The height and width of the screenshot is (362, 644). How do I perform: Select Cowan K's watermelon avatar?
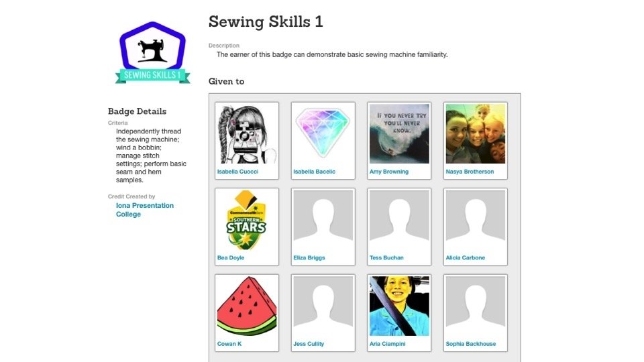click(x=247, y=306)
